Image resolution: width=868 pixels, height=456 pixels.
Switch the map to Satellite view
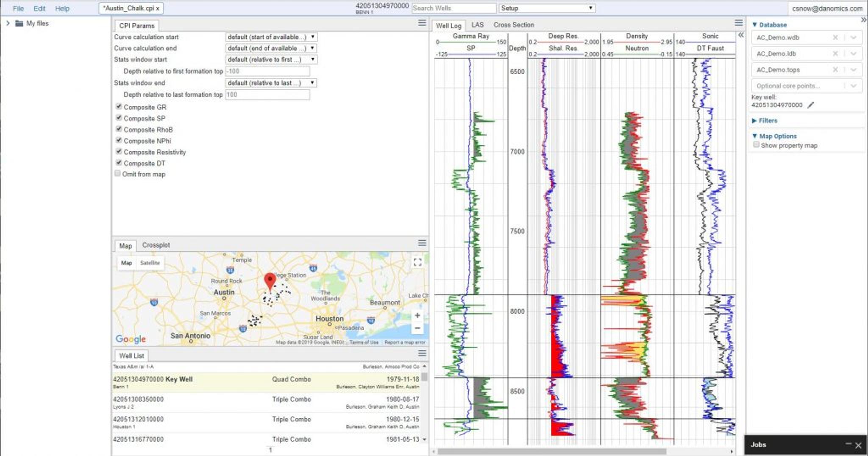[150, 263]
